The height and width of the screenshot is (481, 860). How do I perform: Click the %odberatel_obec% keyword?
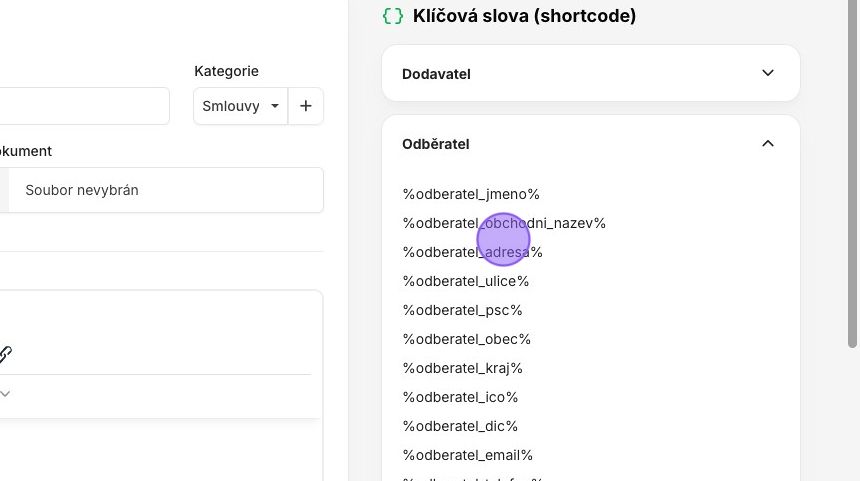click(467, 339)
